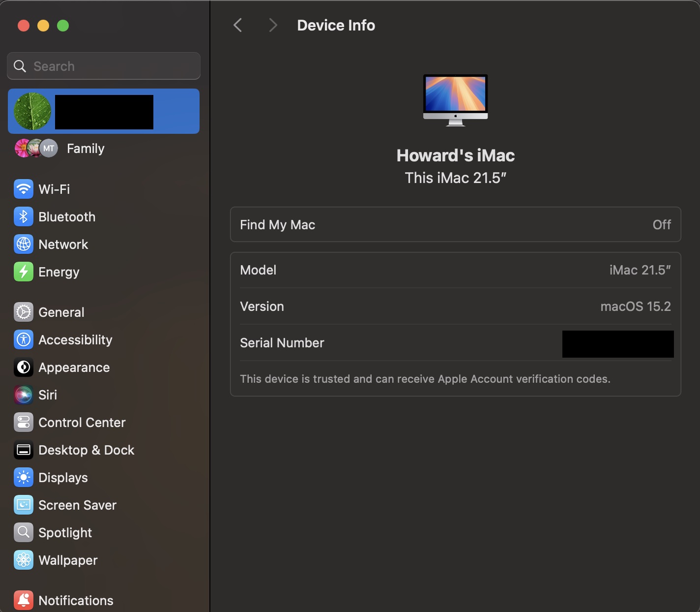The height and width of the screenshot is (612, 700).
Task: Click the Screen Saver icon
Action: [x=24, y=505]
